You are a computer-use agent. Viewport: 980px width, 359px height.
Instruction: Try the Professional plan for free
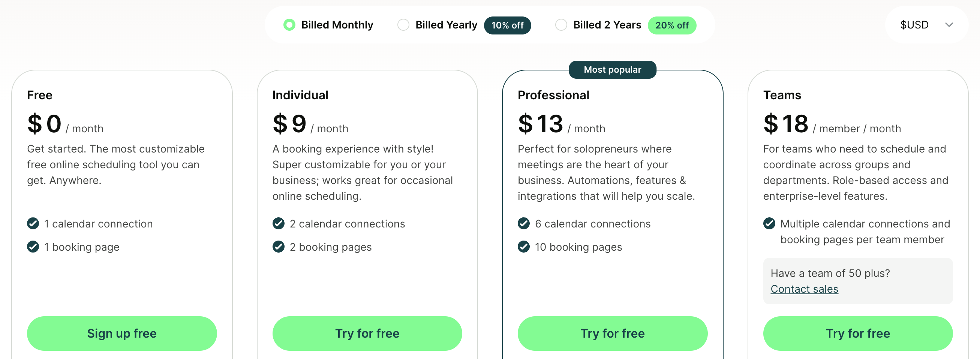pos(612,333)
